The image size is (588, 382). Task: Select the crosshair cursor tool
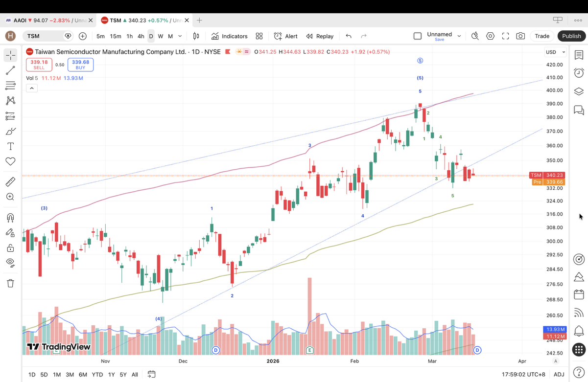click(x=10, y=55)
